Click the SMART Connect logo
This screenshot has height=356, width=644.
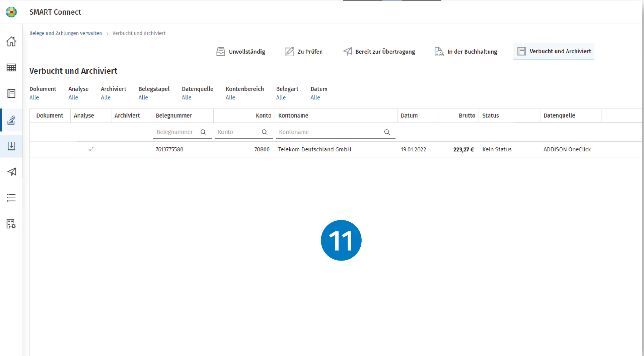[11, 12]
